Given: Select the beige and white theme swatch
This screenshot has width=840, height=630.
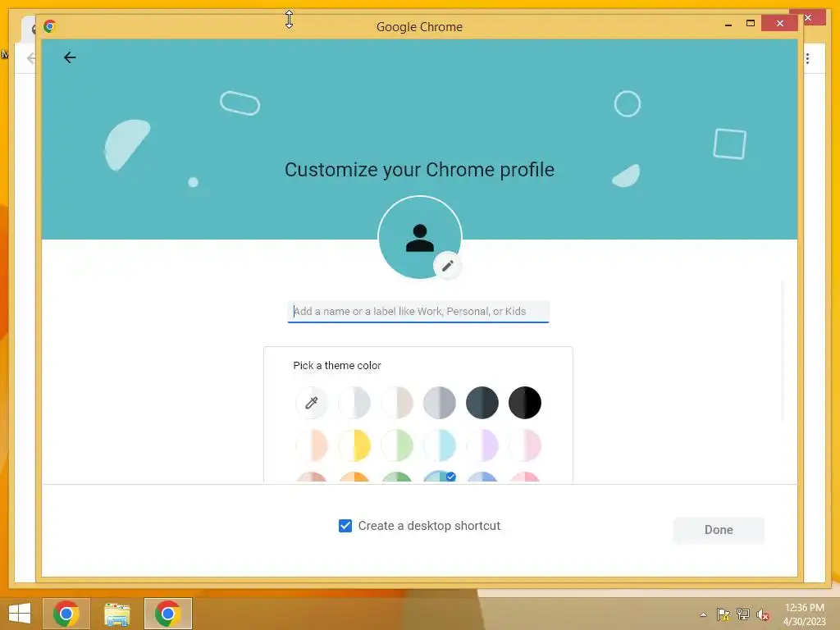Looking at the screenshot, I should coord(397,402).
